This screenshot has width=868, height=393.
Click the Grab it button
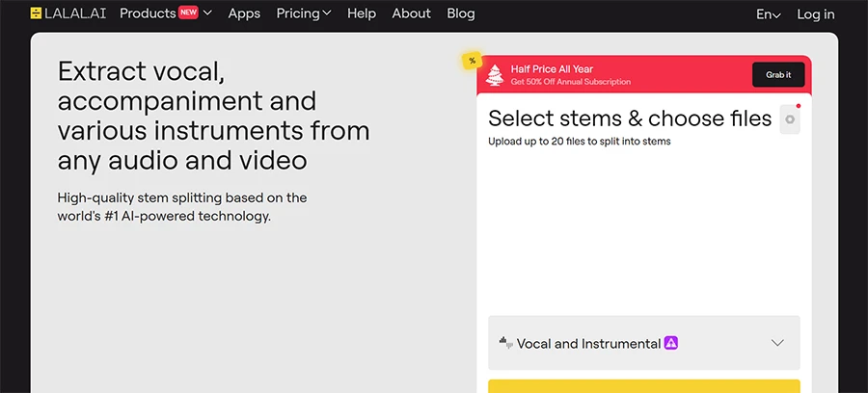click(778, 74)
